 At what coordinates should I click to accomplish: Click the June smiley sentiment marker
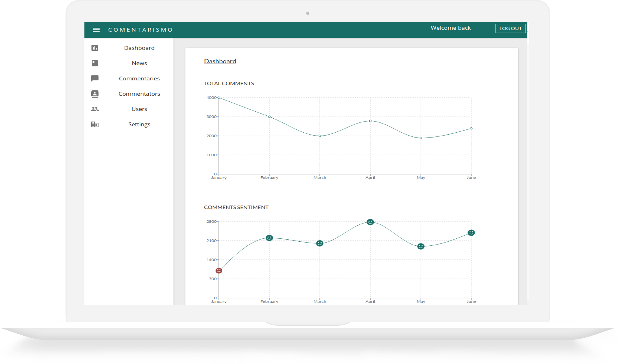click(x=471, y=233)
